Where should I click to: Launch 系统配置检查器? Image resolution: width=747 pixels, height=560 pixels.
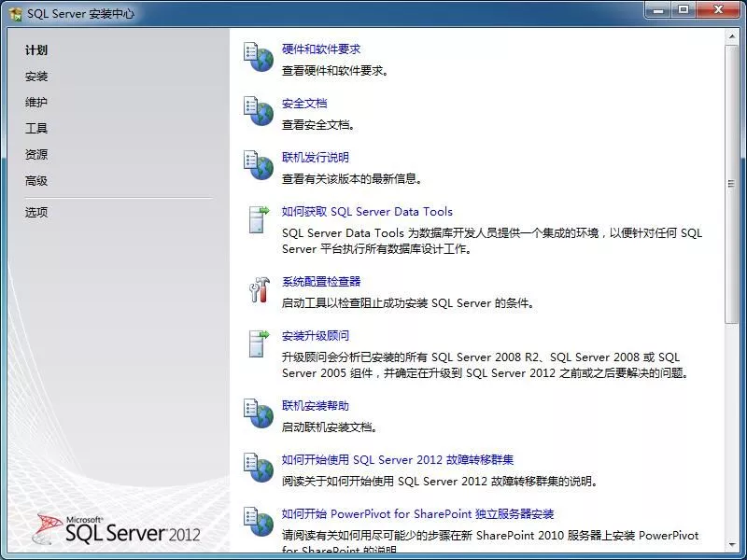click(321, 282)
